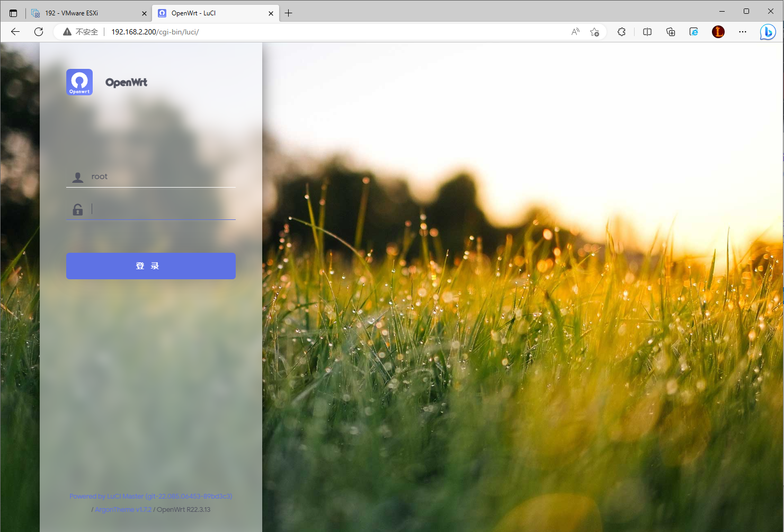Click the address bar URL

click(x=155, y=32)
